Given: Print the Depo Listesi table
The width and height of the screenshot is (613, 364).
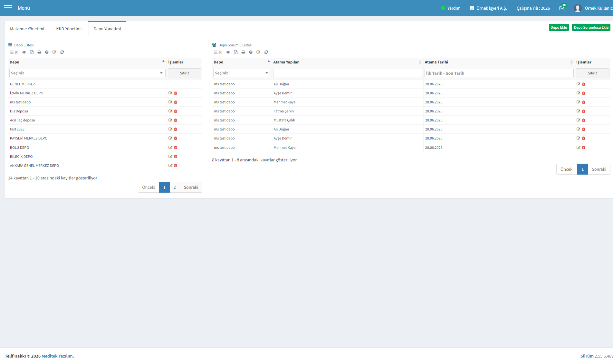Looking at the screenshot, I should 39,52.
